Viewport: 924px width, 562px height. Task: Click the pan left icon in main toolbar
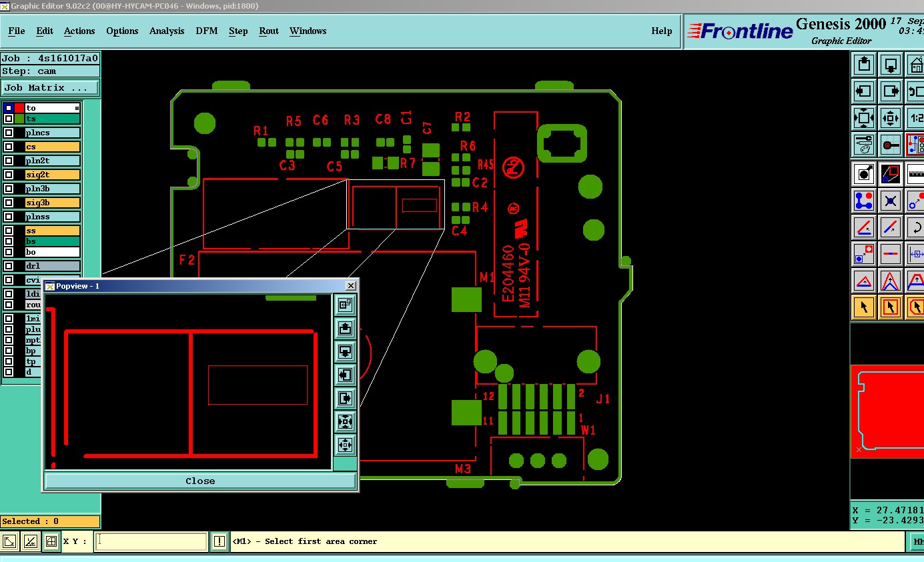(x=864, y=91)
